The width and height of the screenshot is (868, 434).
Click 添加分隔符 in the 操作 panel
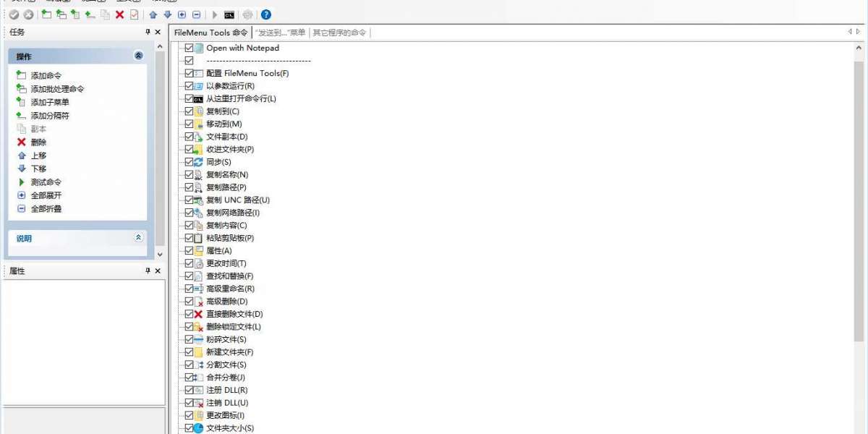point(50,116)
